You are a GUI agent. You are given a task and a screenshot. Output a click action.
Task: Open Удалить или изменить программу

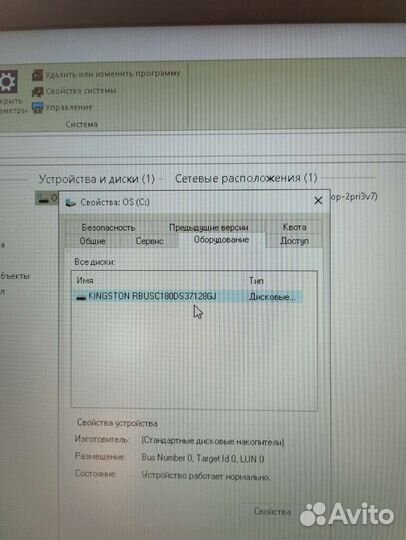click(113, 74)
